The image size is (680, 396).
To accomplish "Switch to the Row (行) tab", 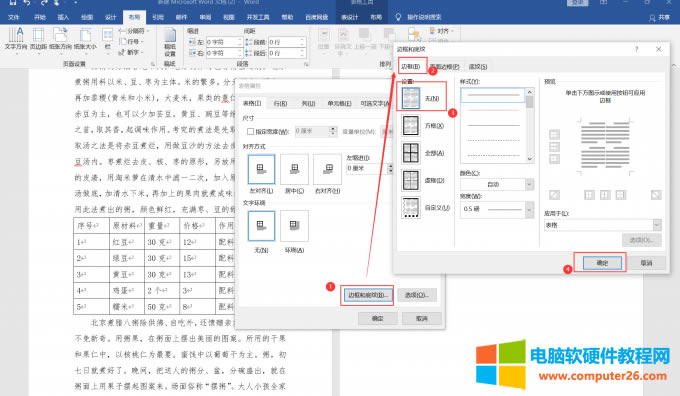I will 280,104.
